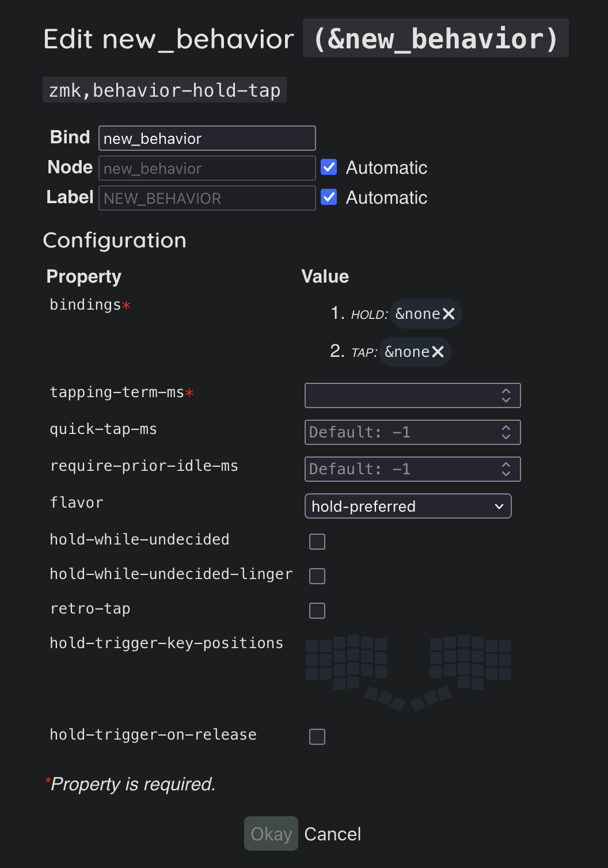The height and width of the screenshot is (868, 608).
Task: Uncheck Automatic for the Label field
Action: tap(329, 197)
